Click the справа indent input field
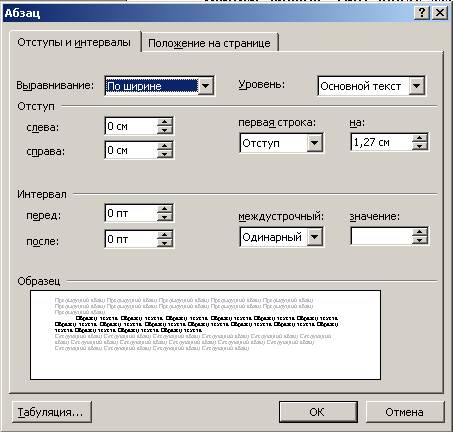 point(131,150)
